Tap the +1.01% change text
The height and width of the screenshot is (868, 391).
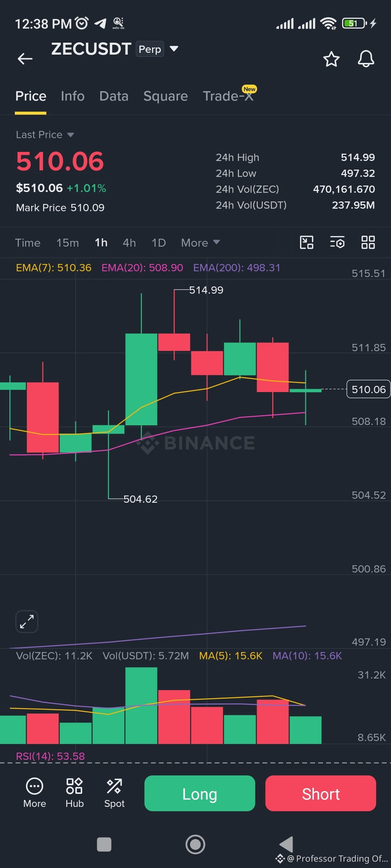coord(87,188)
